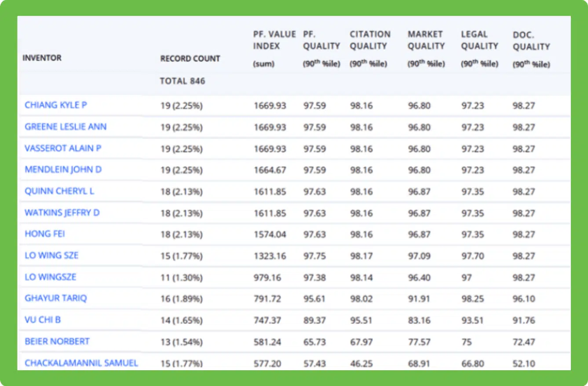This screenshot has width=588, height=386.
Task: Click CHACKALAMANNIL SAMUEL inventor link
Action: (x=81, y=363)
